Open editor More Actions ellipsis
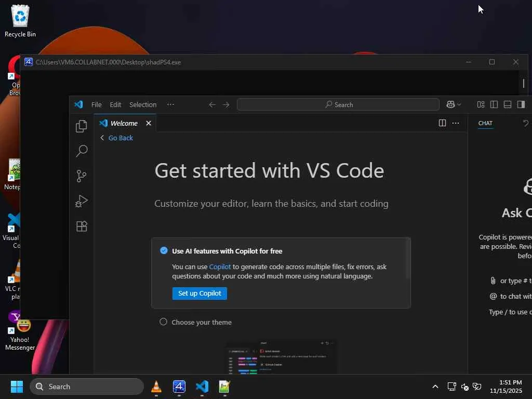 [456, 123]
